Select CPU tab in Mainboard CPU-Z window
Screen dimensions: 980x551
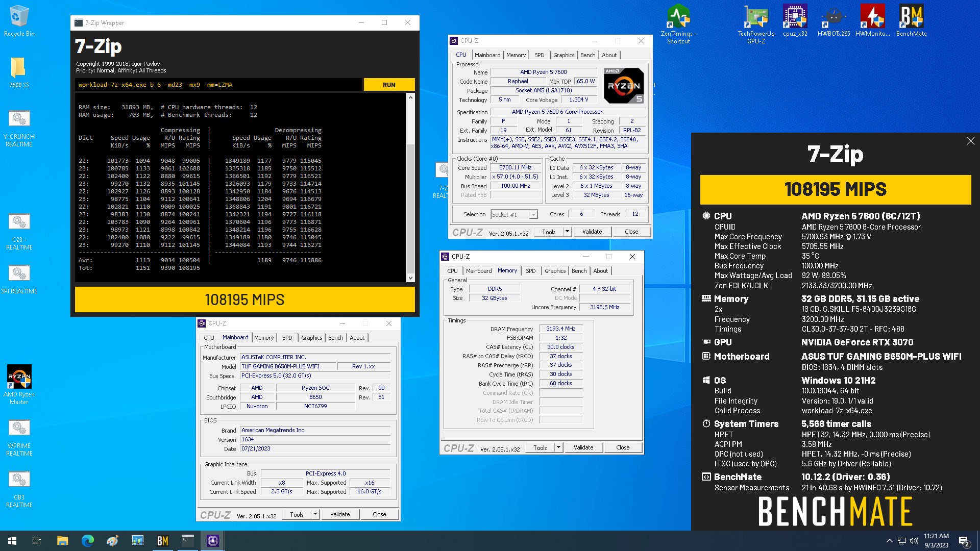tap(209, 338)
